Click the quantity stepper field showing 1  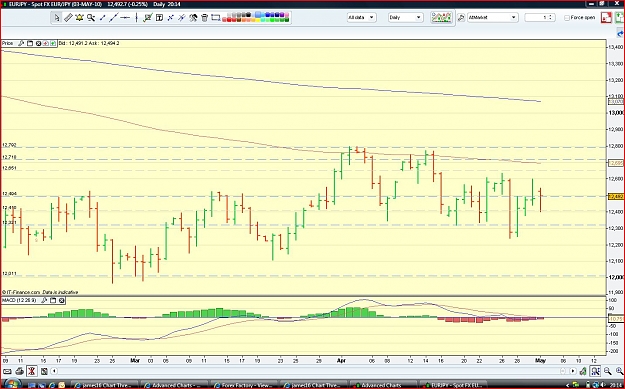tap(540, 18)
